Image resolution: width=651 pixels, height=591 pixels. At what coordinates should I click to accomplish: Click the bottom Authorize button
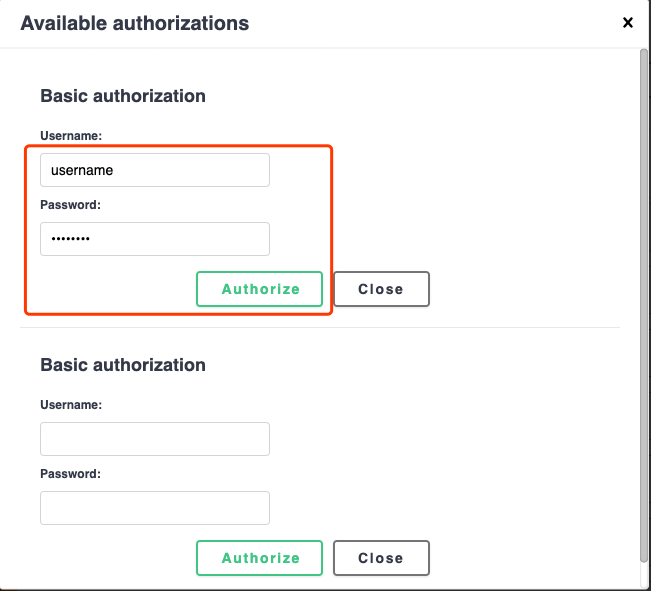259,558
